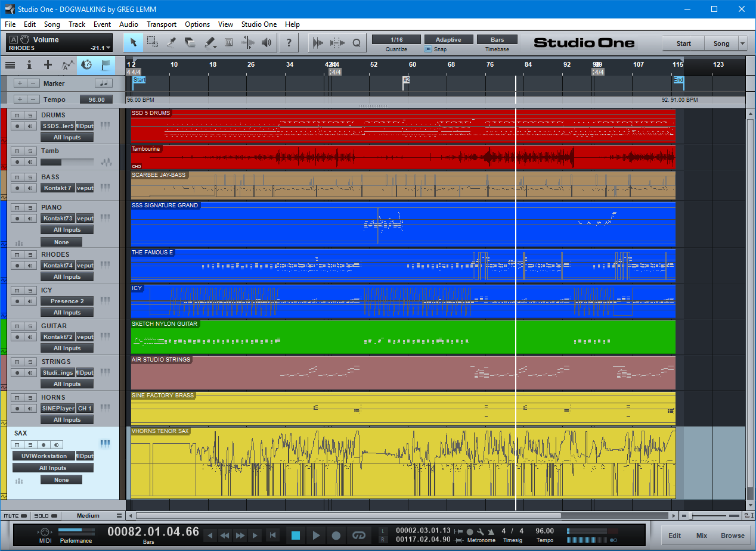
Task: Toggle the Snap checkbox
Action: (428, 49)
